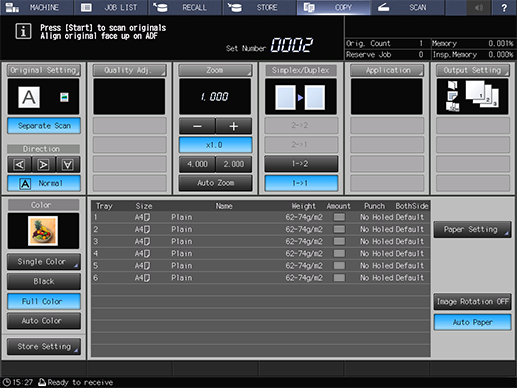Click the help question mark icon
Image resolution: width=517 pixels, height=388 pixels.
[x=504, y=8]
